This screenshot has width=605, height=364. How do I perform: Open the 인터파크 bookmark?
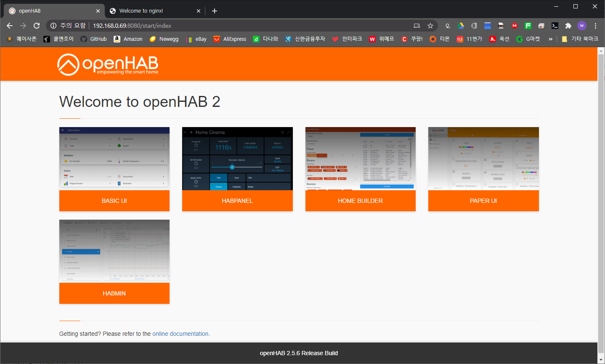[347, 39]
